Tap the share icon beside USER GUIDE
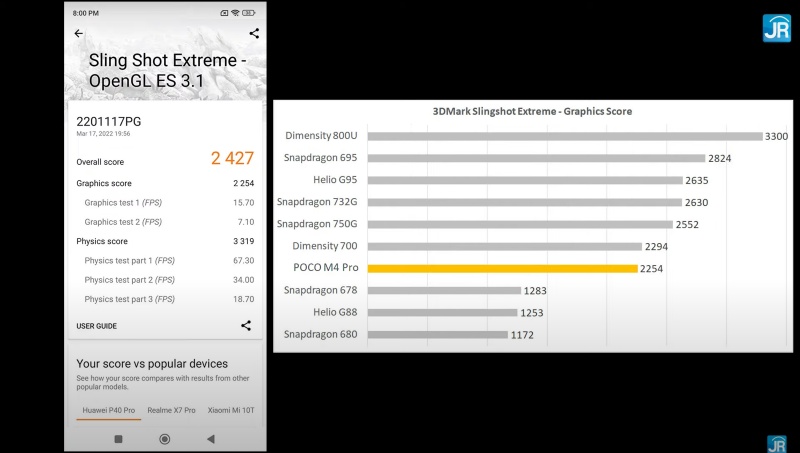Image resolution: width=800 pixels, height=453 pixels. click(x=246, y=326)
